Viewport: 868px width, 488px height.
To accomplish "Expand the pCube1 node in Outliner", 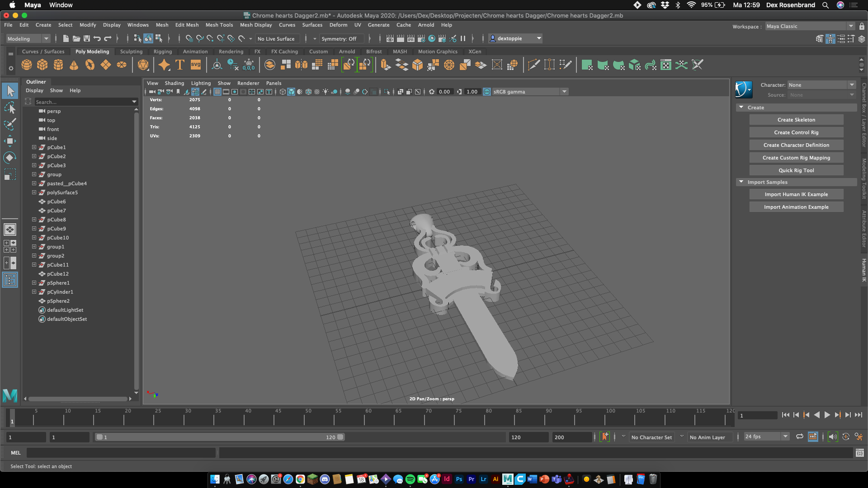I will point(34,147).
